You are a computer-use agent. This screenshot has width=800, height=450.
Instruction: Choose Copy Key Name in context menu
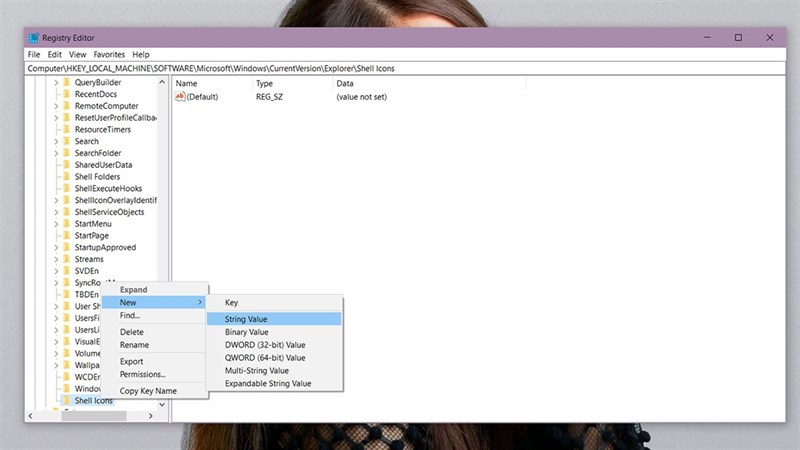[x=154, y=391]
